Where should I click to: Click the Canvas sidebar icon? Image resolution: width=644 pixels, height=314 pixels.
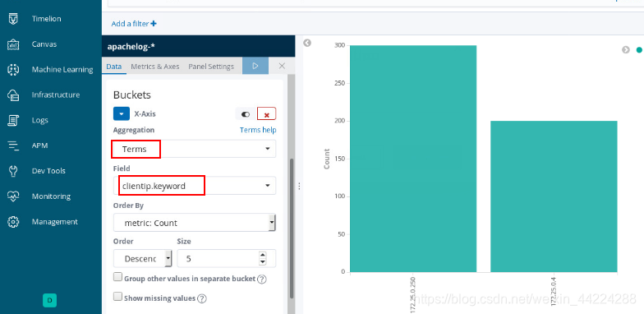coord(13,44)
